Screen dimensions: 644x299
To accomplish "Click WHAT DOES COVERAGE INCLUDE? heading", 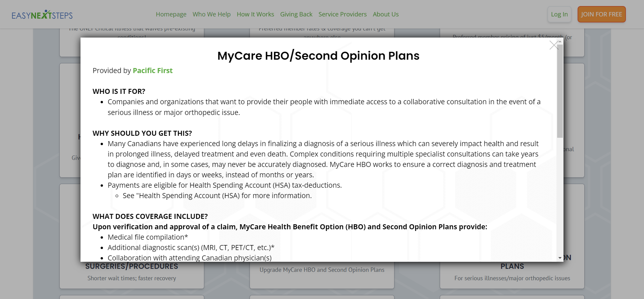I will (x=150, y=217).
